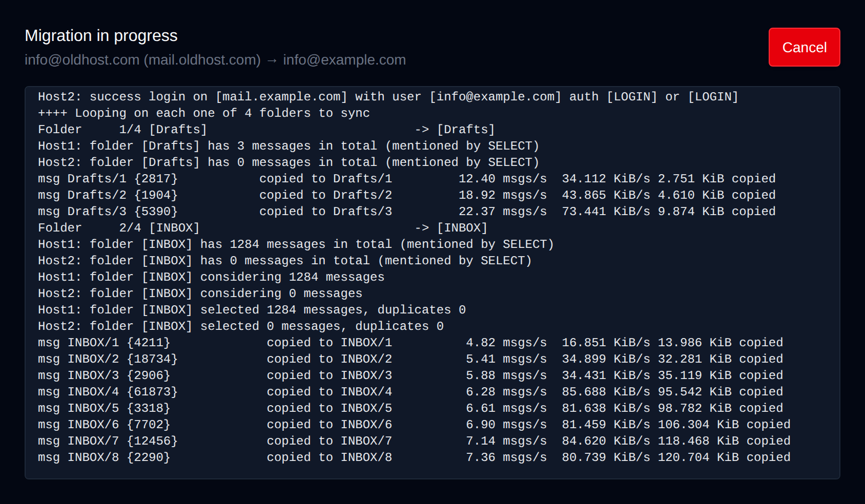Click the 'Host2 considering 0 messages' line

(x=200, y=293)
